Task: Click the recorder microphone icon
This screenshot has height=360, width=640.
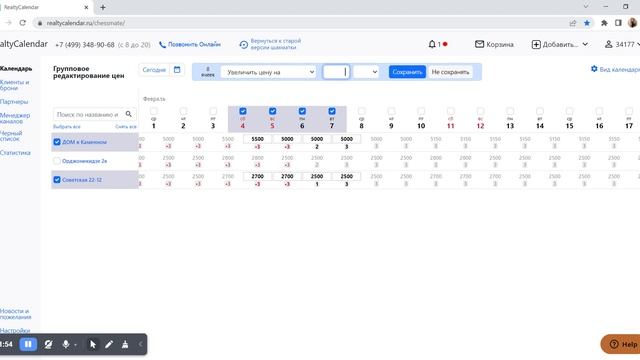Action: click(x=65, y=344)
